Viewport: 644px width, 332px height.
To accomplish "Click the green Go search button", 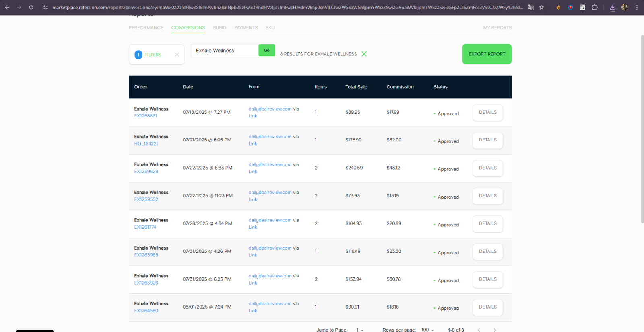I will point(266,50).
